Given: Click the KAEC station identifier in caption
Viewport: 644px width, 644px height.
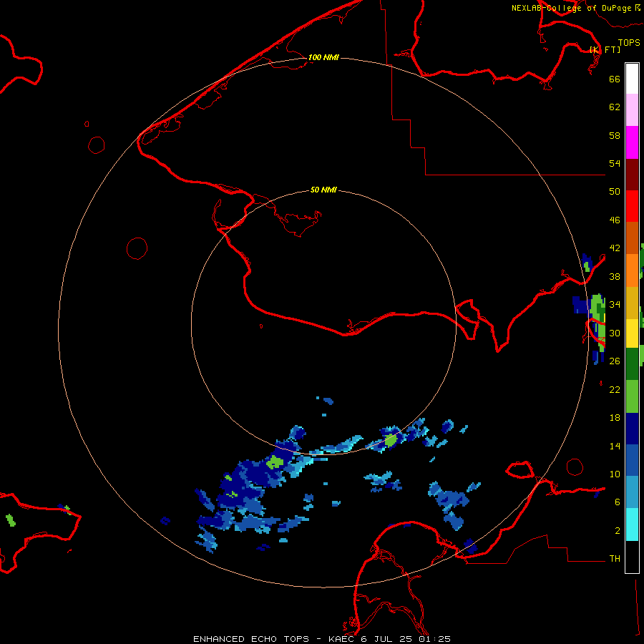Looking at the screenshot, I should coord(341,639).
